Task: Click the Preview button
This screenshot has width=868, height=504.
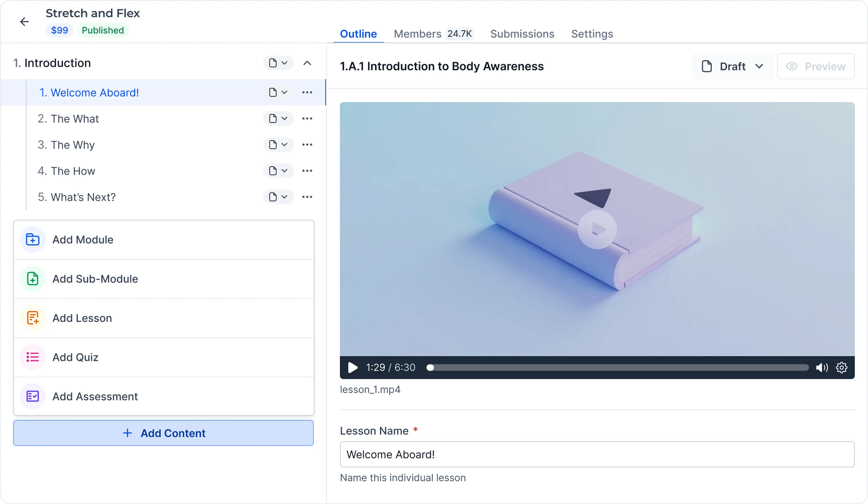Action: coord(815,66)
